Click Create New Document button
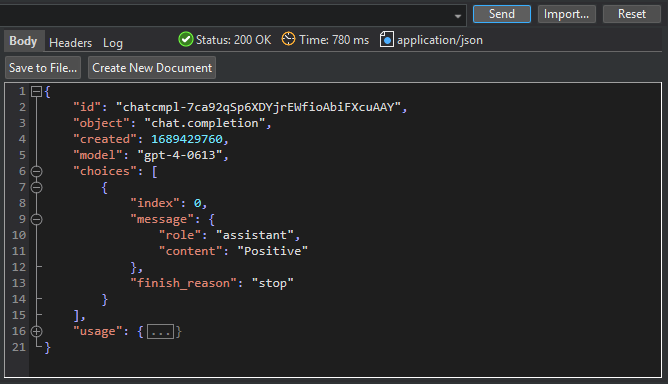This screenshot has width=668, height=384. [x=152, y=68]
